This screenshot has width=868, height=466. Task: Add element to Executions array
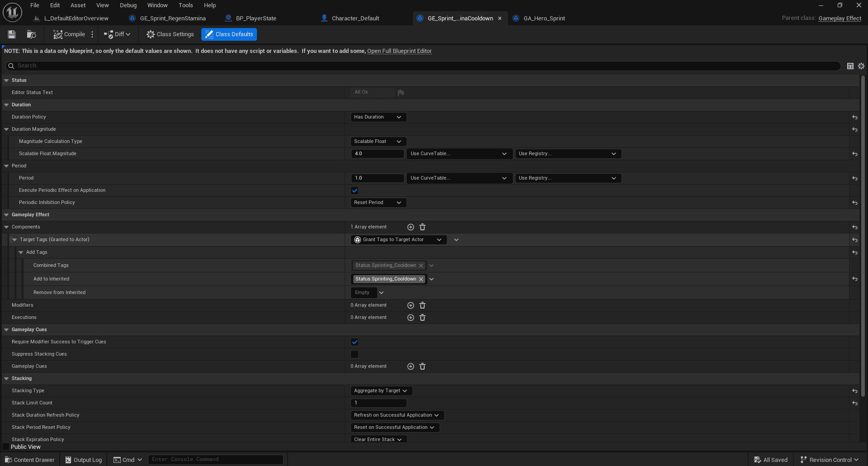pyautogui.click(x=411, y=318)
